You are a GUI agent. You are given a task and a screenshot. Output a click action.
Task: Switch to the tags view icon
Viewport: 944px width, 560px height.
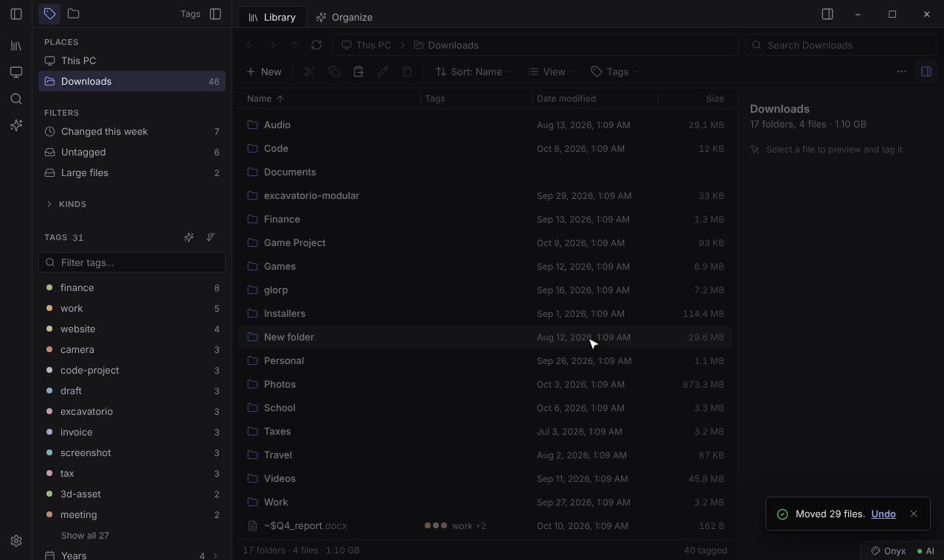pos(49,14)
